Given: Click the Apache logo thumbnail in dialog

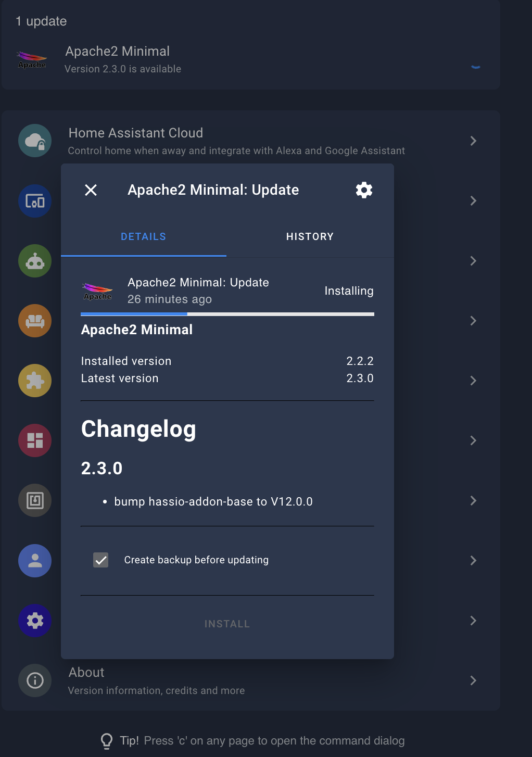Looking at the screenshot, I should tap(97, 291).
